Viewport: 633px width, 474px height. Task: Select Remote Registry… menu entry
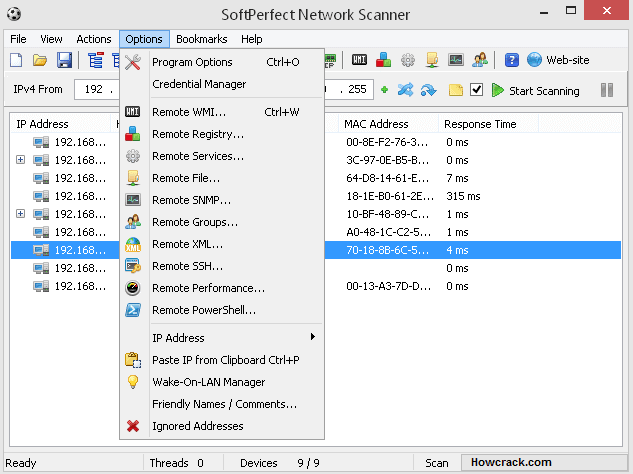222,134
